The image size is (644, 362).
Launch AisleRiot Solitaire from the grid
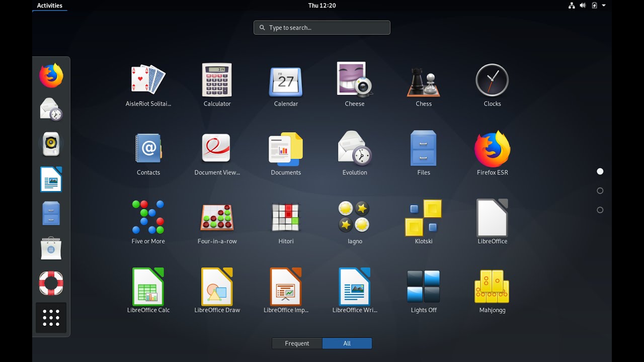point(148,79)
